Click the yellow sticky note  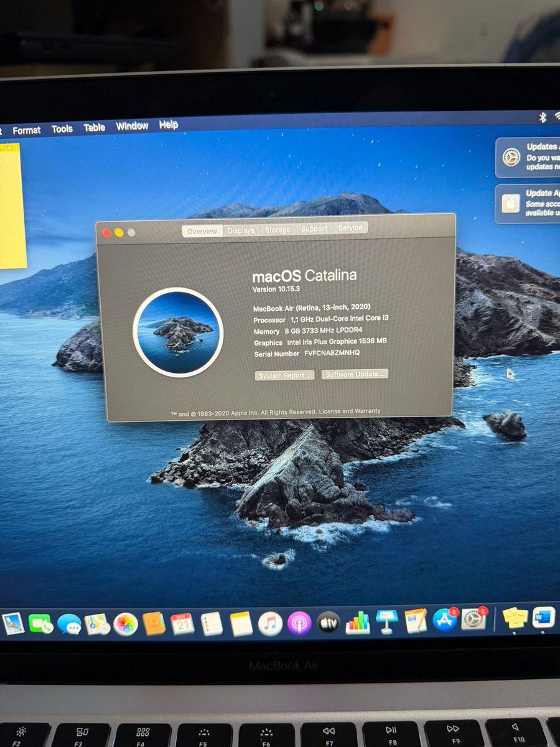(12, 206)
